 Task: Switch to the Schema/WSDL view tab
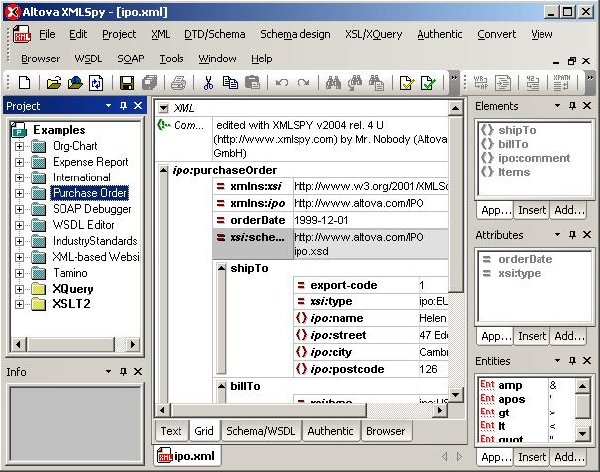(x=261, y=431)
